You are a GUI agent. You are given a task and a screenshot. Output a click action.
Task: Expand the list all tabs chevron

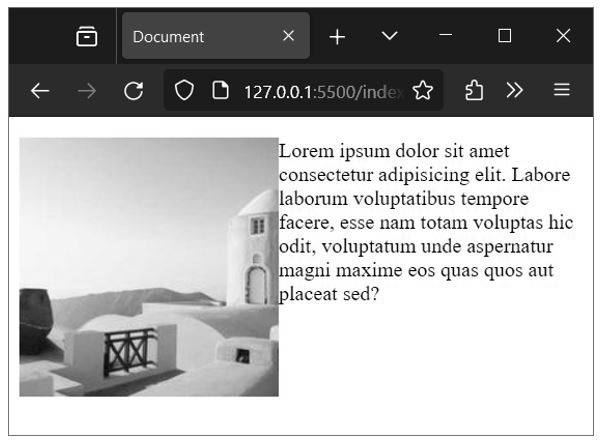click(390, 37)
